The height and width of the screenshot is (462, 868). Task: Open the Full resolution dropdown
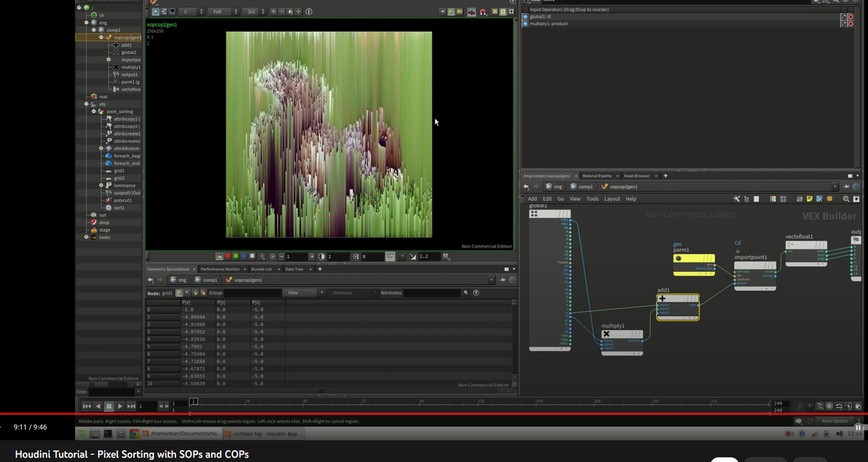coord(223,12)
